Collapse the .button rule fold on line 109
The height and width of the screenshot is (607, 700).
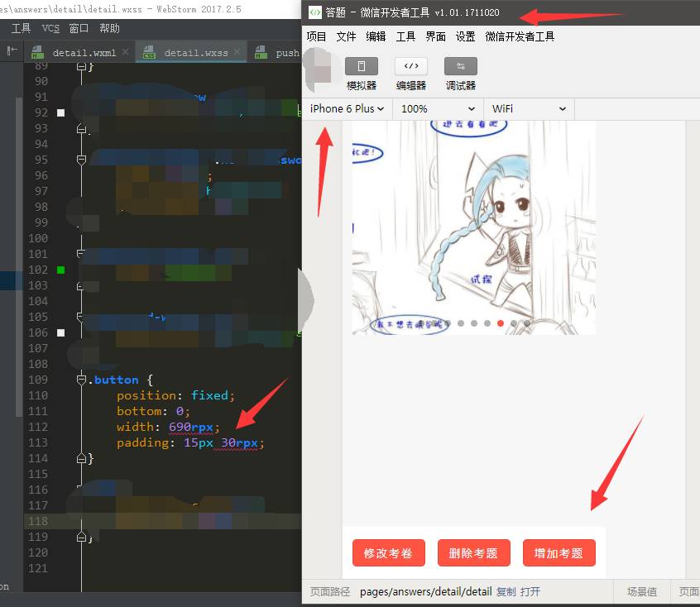pyautogui.click(x=81, y=380)
